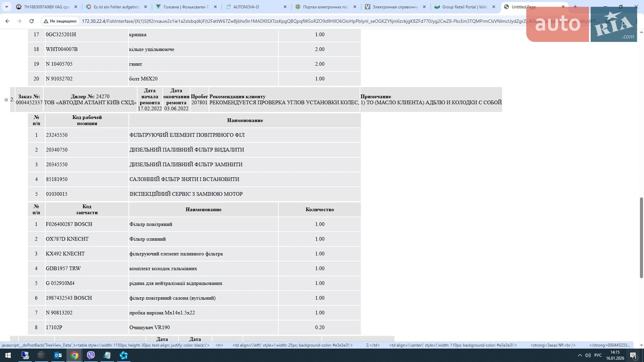Open Windows Start menu

(8, 355)
